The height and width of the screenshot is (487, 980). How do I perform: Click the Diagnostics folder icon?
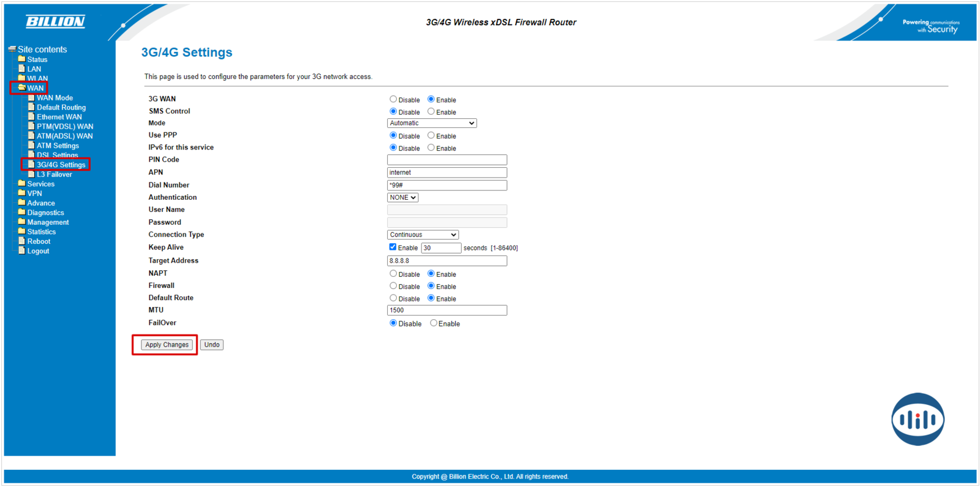(x=22, y=213)
